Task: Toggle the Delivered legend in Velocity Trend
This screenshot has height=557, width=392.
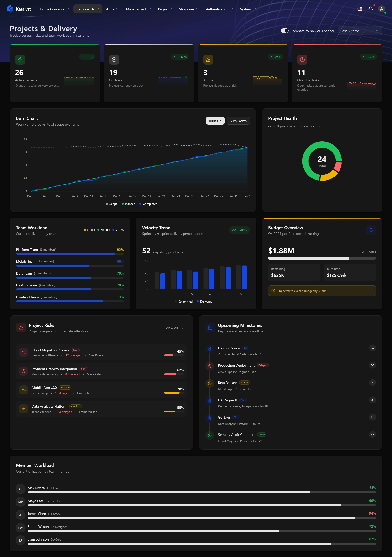Action: point(205,302)
